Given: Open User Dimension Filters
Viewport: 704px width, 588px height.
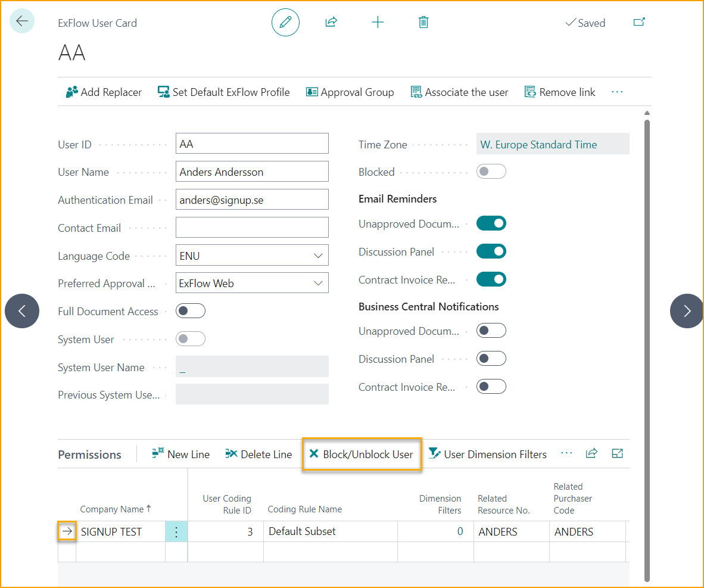Looking at the screenshot, I should [488, 454].
